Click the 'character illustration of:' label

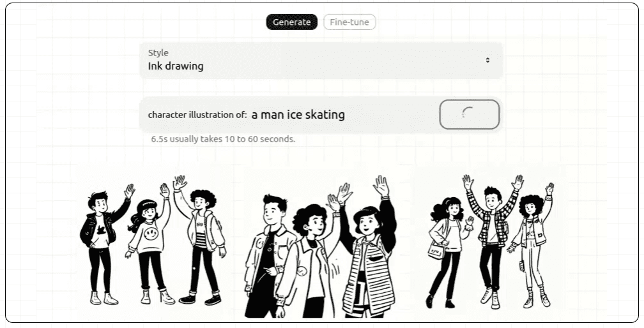[197, 115]
